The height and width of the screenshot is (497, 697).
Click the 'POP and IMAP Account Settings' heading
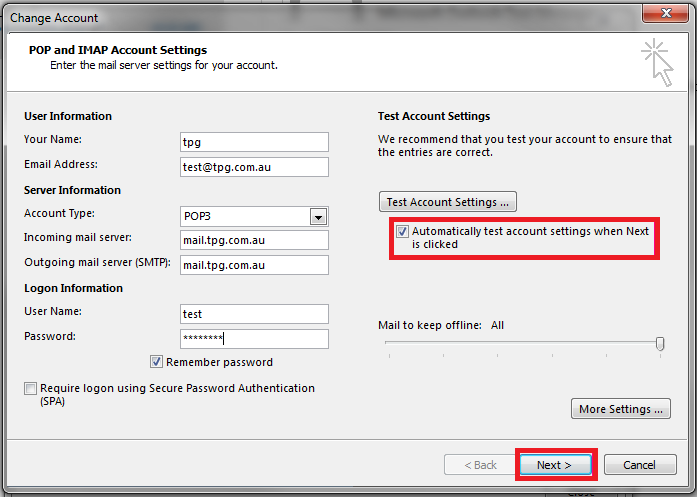tap(118, 50)
